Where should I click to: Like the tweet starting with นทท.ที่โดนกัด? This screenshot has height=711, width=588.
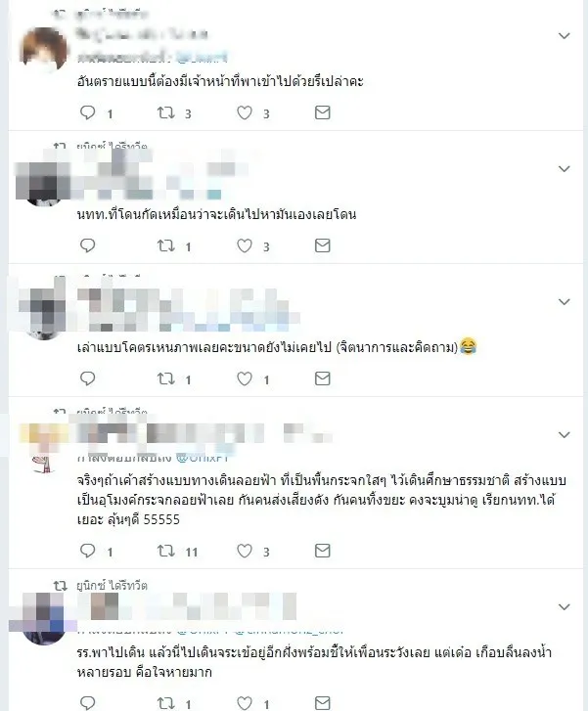[245, 245]
